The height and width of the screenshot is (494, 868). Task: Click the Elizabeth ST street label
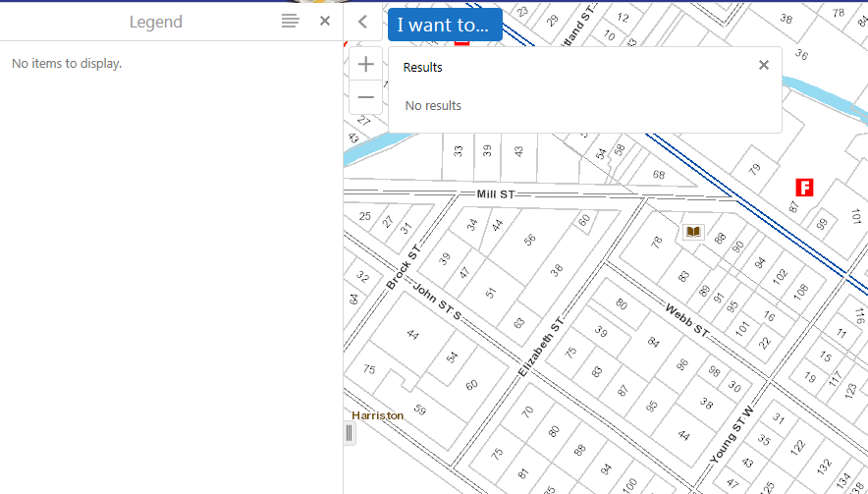pyautogui.click(x=540, y=348)
